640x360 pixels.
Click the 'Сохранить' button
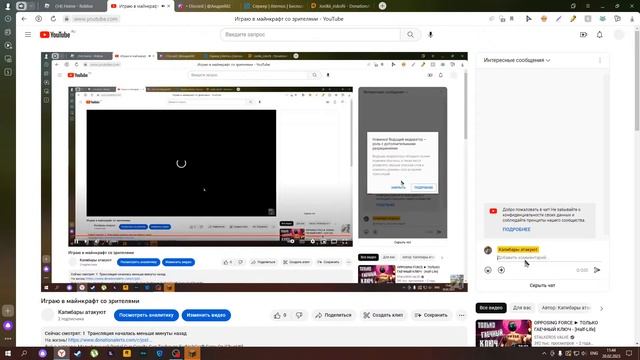(431, 315)
